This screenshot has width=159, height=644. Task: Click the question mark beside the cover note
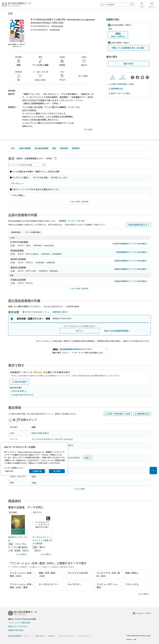[21, 46]
